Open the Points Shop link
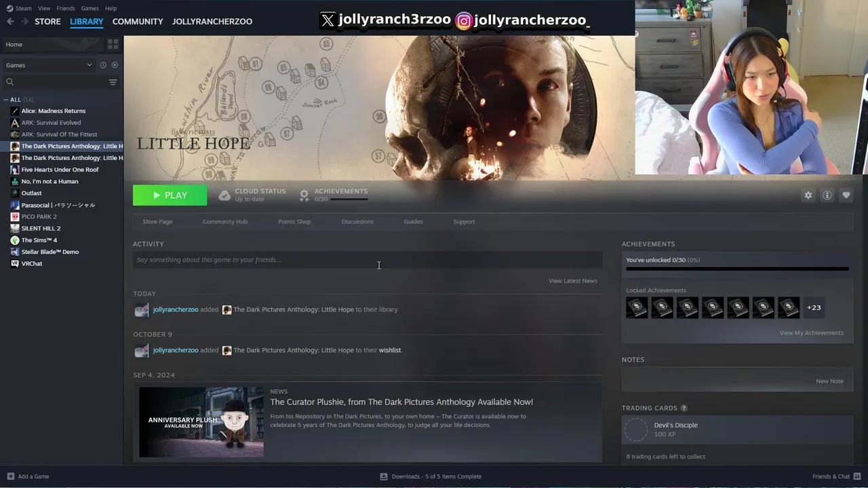 (x=294, y=222)
